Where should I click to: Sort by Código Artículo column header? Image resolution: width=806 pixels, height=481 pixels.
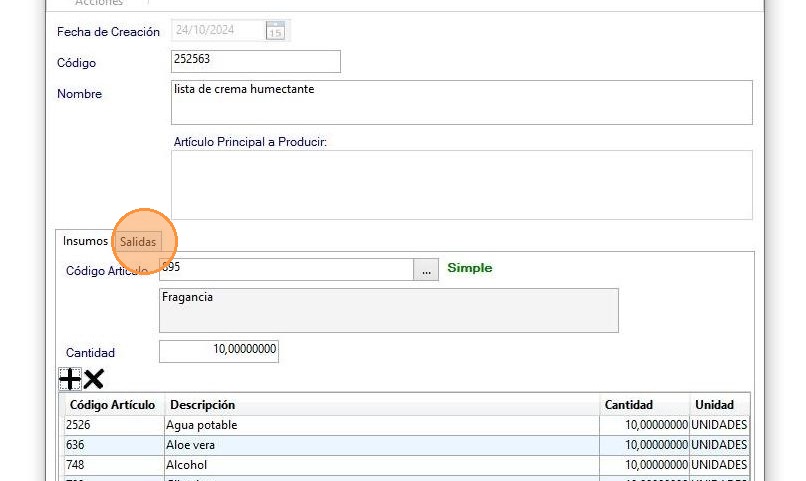[112, 405]
